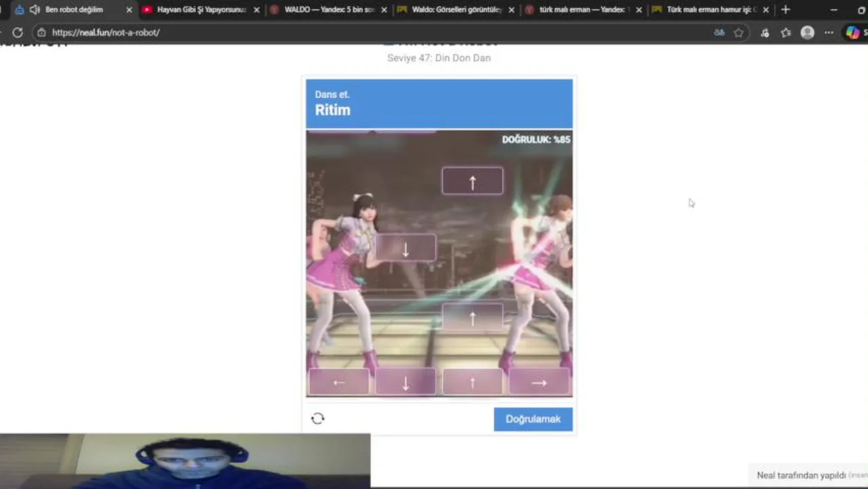Close the Türk malı erman hamur işi tab
The height and width of the screenshot is (489, 868).
point(766,10)
